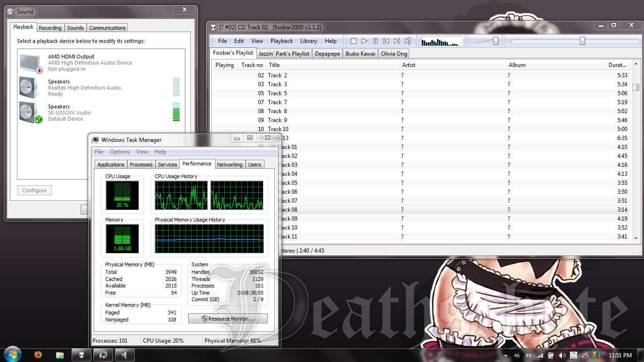This screenshot has width=644, height=362.
Task: Open the Jazzin' Park's Playlist tab
Action: point(284,54)
